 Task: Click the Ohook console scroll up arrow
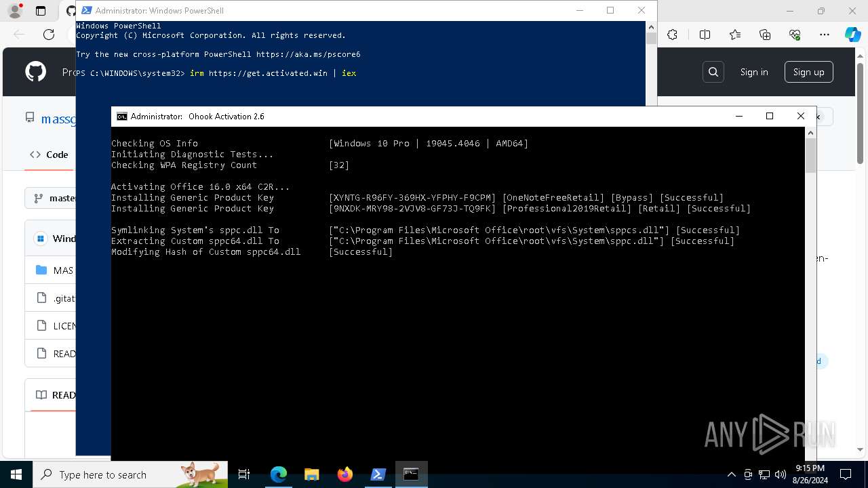pos(810,133)
